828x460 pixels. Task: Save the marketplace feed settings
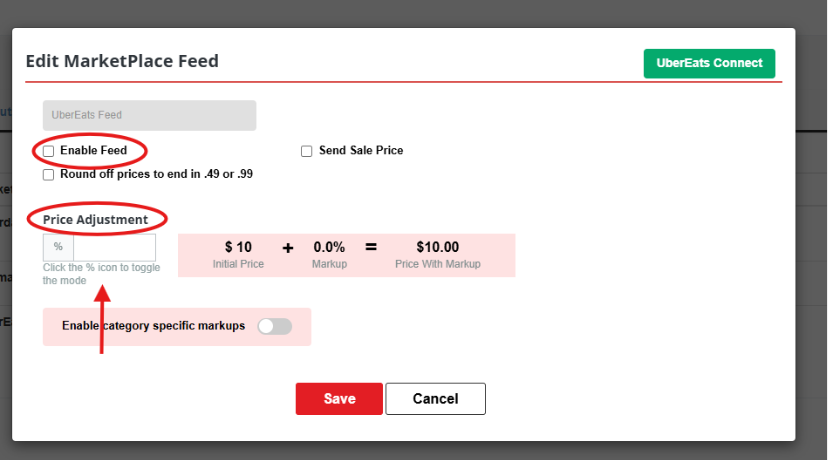pyautogui.click(x=339, y=399)
